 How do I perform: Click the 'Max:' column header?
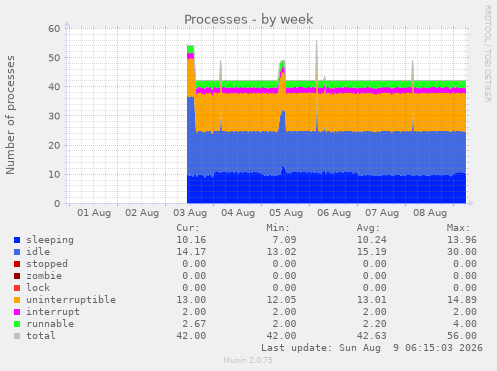[x=459, y=228]
